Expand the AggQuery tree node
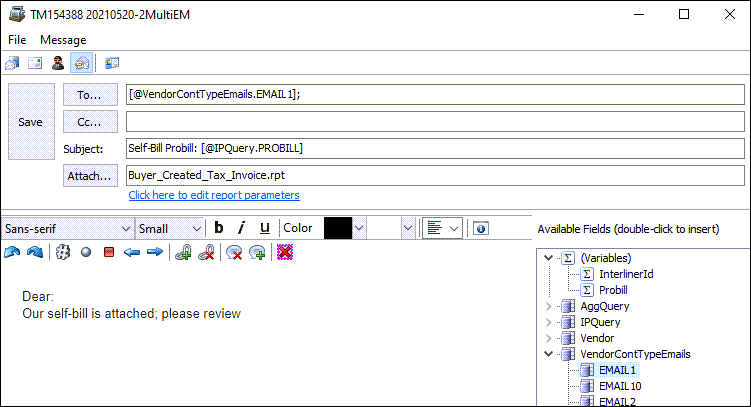 [549, 306]
